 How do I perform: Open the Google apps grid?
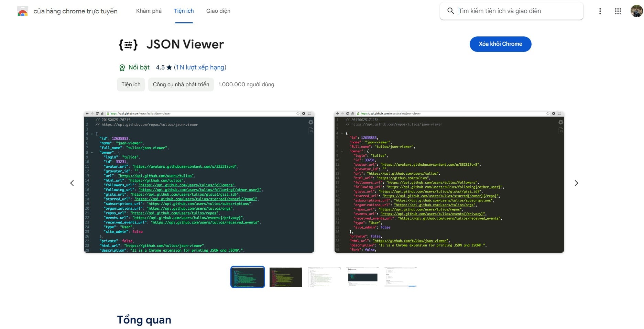coord(618,11)
